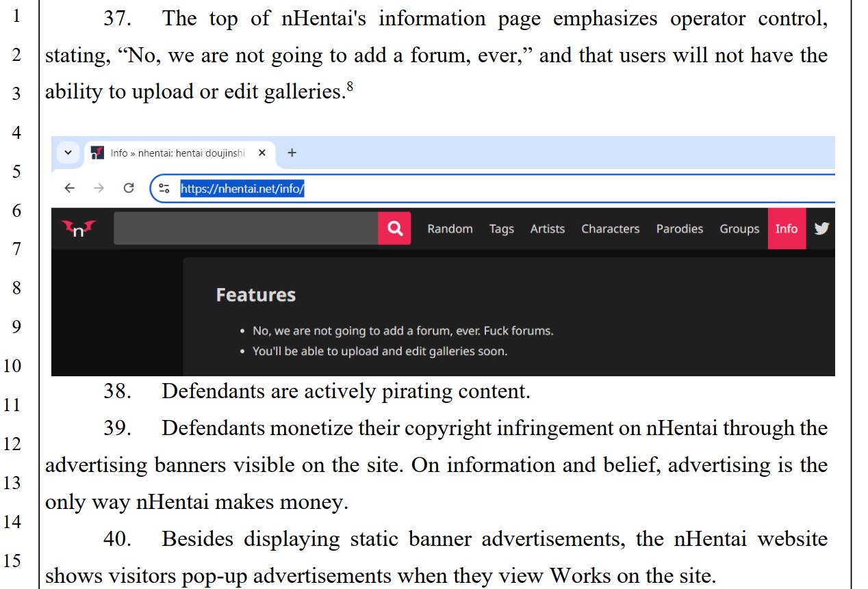Open the Random nav link
The width and height of the screenshot is (868, 589).
pos(450,229)
